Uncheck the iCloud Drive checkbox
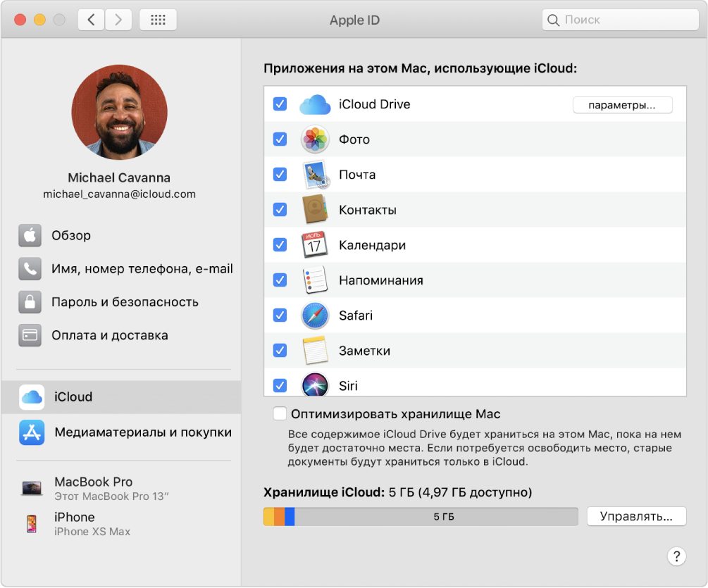This screenshot has width=708, height=588. (280, 104)
